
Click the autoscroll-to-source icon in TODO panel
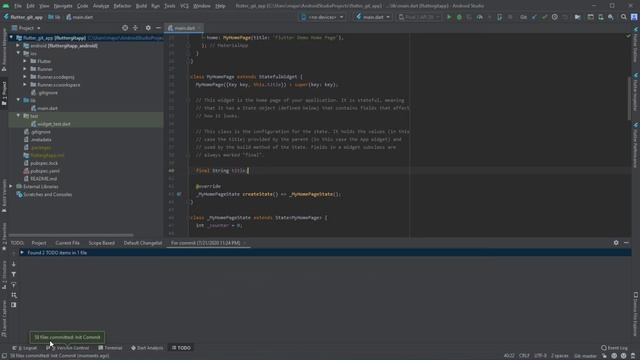13,284
